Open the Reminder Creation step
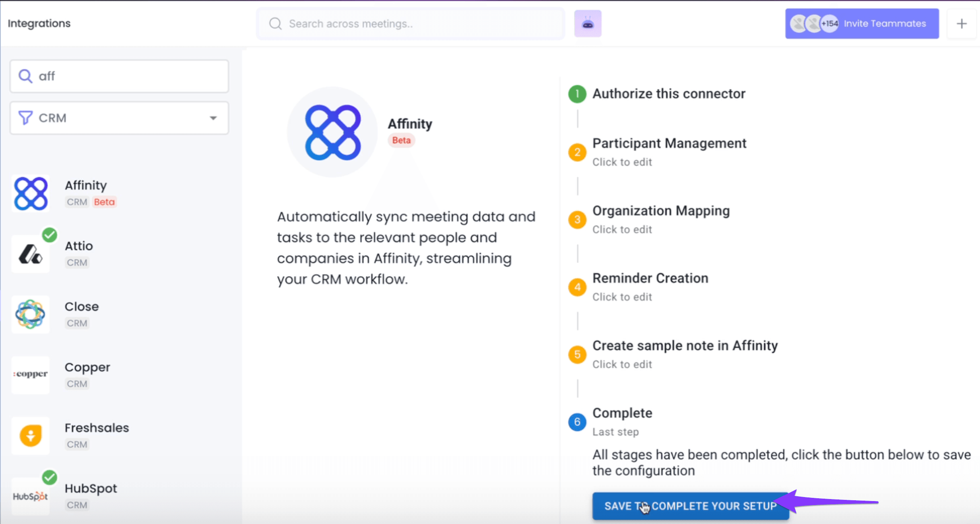The height and width of the screenshot is (524, 980). coord(650,279)
